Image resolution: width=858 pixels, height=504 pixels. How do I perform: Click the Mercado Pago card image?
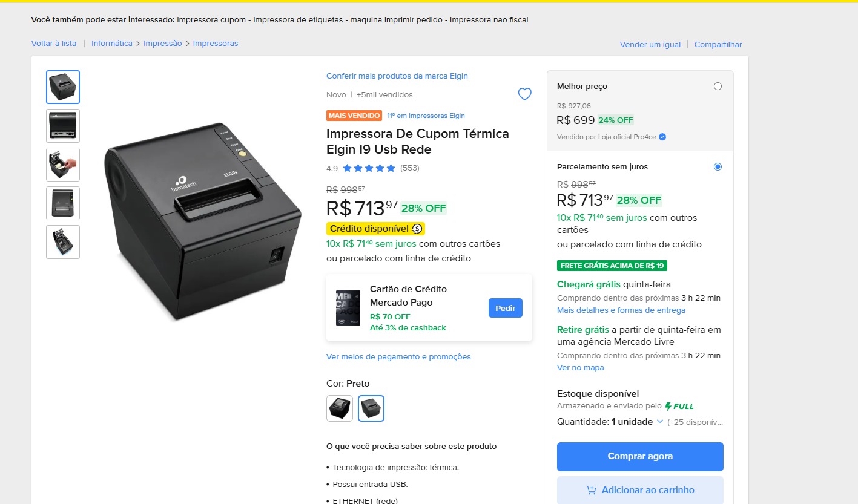(348, 308)
